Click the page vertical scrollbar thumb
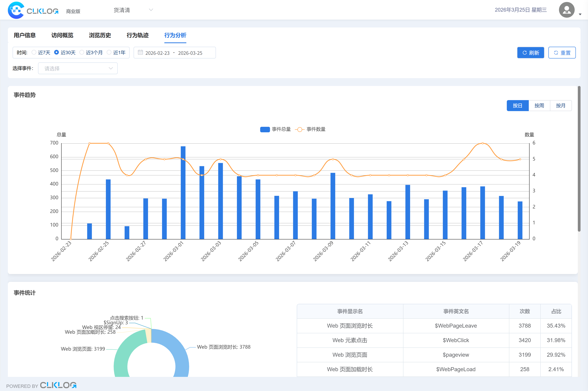This screenshot has height=391, width=588. pos(579,159)
